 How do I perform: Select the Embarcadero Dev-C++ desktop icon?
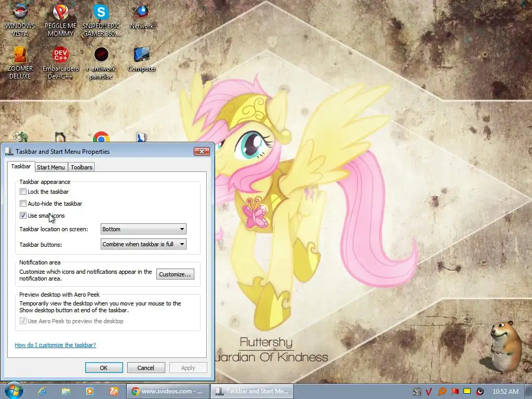click(60, 63)
